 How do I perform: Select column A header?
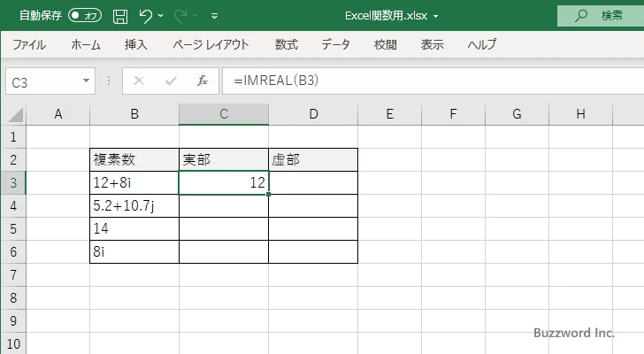click(57, 114)
